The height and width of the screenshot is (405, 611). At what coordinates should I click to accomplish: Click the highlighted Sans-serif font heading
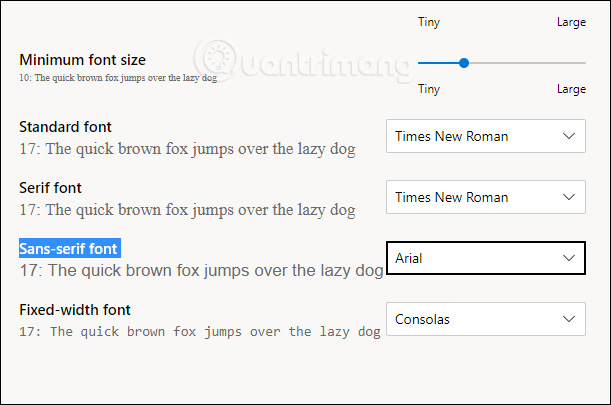click(x=70, y=248)
